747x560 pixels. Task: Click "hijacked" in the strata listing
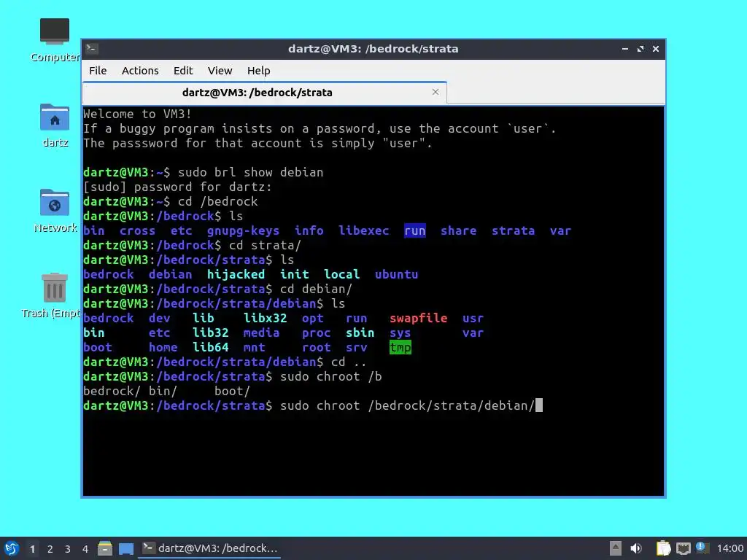[x=236, y=274]
